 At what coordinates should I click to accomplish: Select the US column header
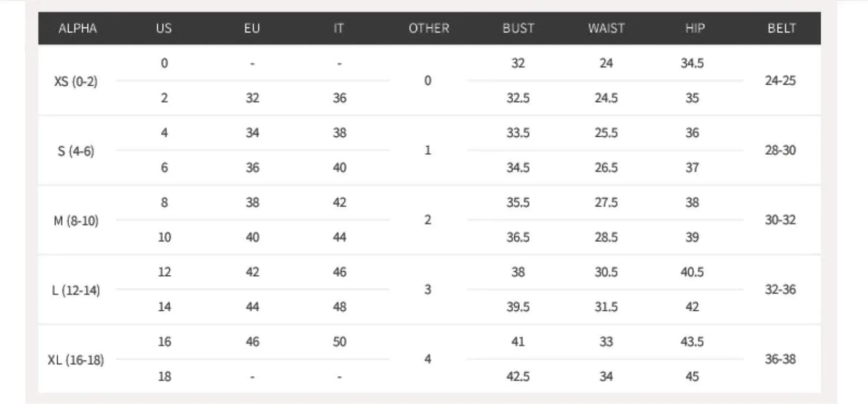(164, 29)
